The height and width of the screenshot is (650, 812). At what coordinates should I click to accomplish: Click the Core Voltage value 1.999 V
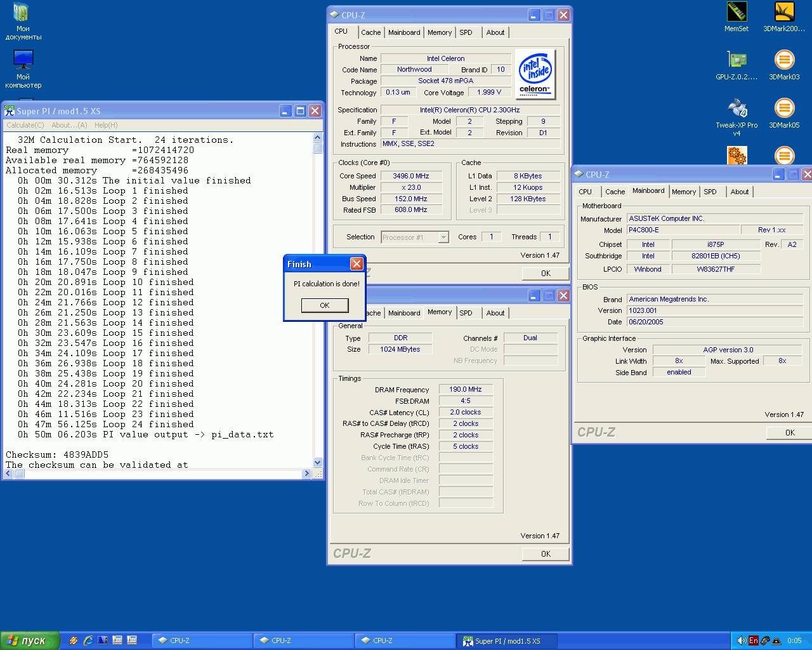489,93
